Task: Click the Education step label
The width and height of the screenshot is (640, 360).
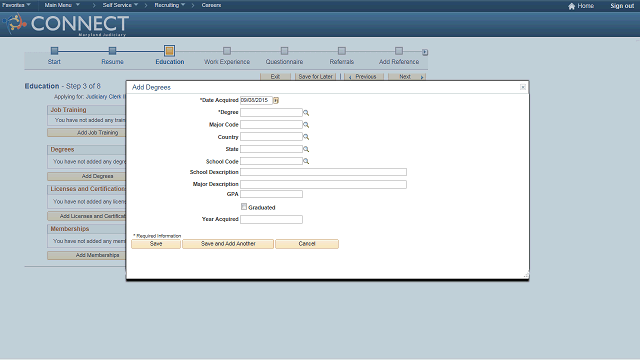Action: coord(170,62)
